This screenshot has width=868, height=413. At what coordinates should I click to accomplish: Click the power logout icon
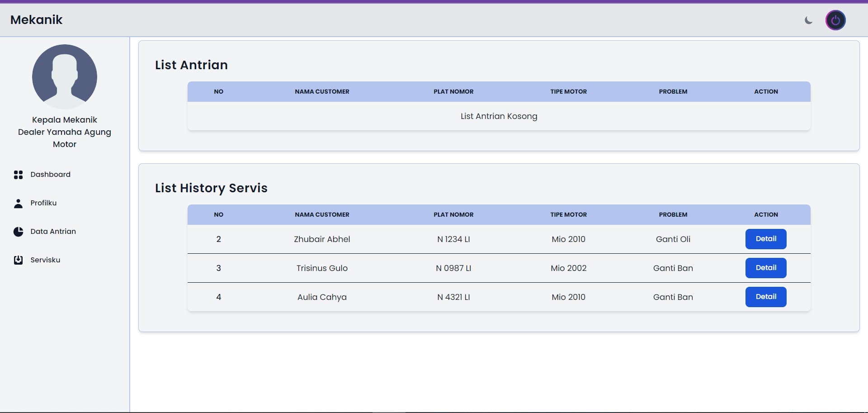click(835, 20)
